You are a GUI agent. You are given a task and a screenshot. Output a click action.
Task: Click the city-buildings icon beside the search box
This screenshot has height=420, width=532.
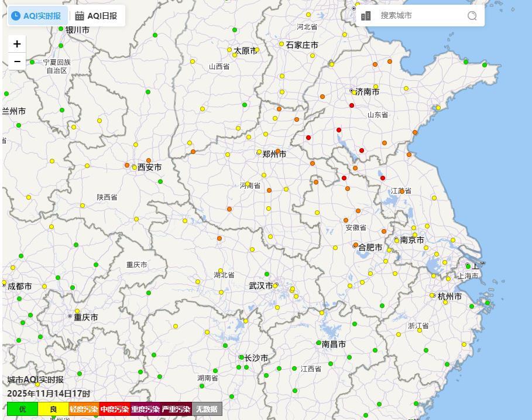(x=366, y=16)
